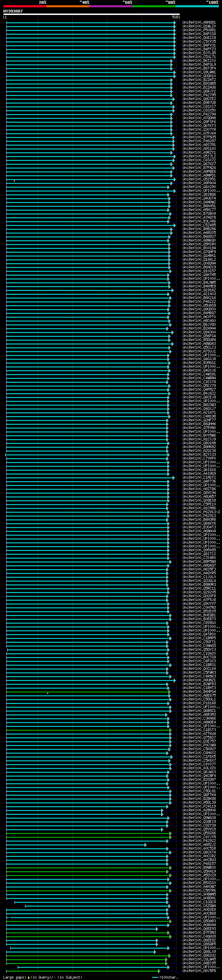Click hit label UniRef100_Q4X290

click(x=199, y=187)
